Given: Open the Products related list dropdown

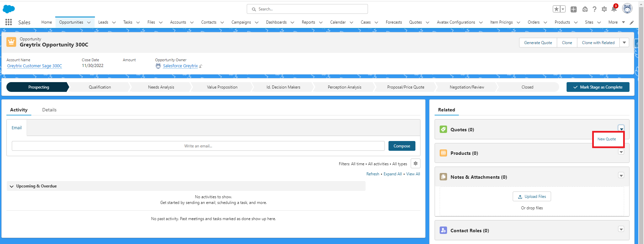Looking at the screenshot, I should [621, 152].
